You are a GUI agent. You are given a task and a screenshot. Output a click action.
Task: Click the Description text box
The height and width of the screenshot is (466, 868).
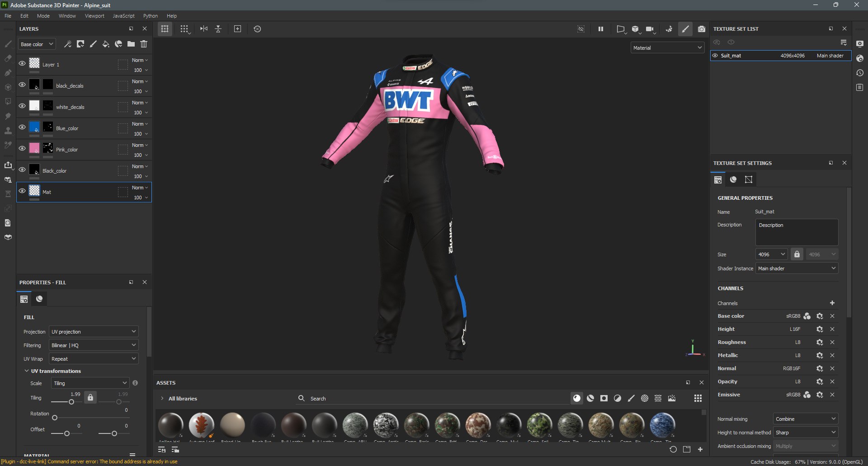tap(797, 232)
